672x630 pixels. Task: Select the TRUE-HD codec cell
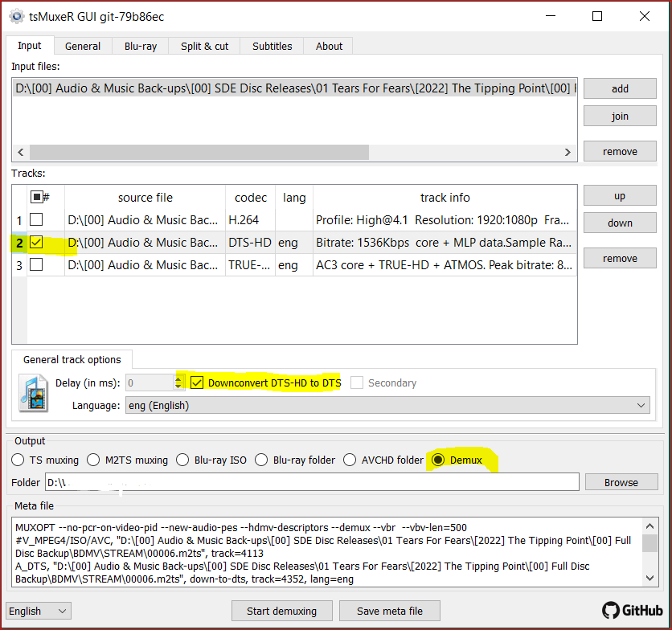coord(250,265)
